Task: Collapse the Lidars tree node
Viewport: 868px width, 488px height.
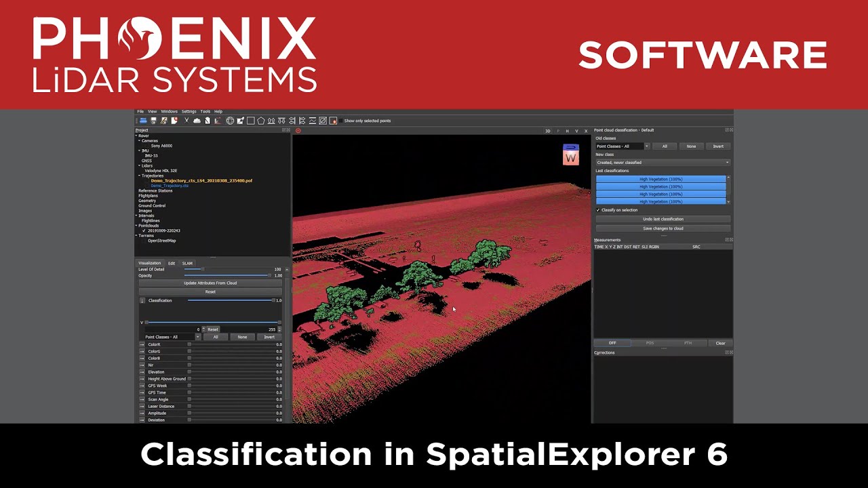Action: click(x=140, y=165)
